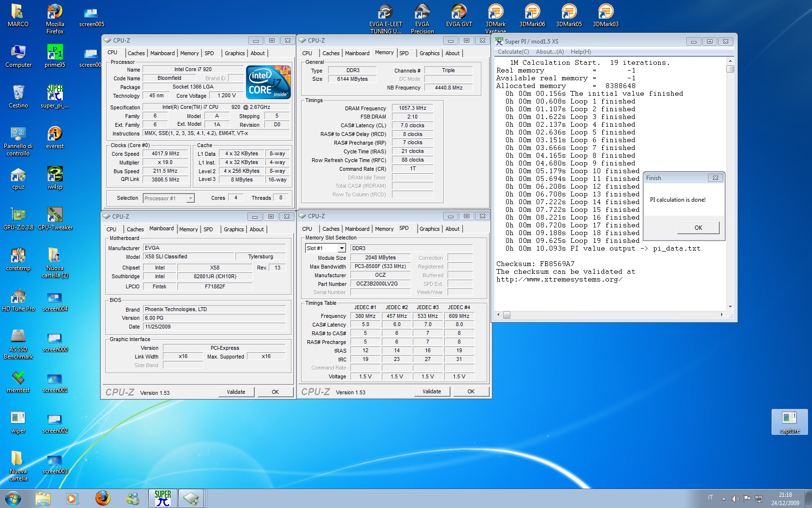Open the prime95 desktop icon
Image resolution: width=812 pixels, height=508 pixels.
[x=55, y=56]
